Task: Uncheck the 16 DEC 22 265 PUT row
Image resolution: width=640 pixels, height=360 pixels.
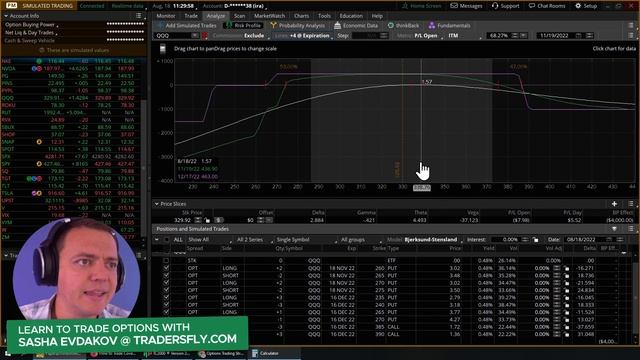Action: click(x=166, y=312)
